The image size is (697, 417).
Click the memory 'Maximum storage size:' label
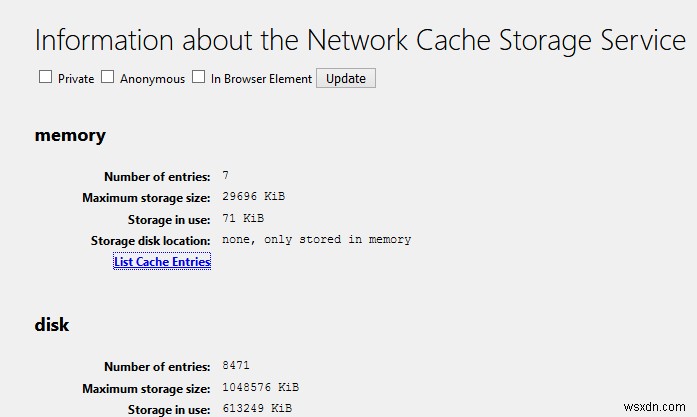(x=146, y=198)
